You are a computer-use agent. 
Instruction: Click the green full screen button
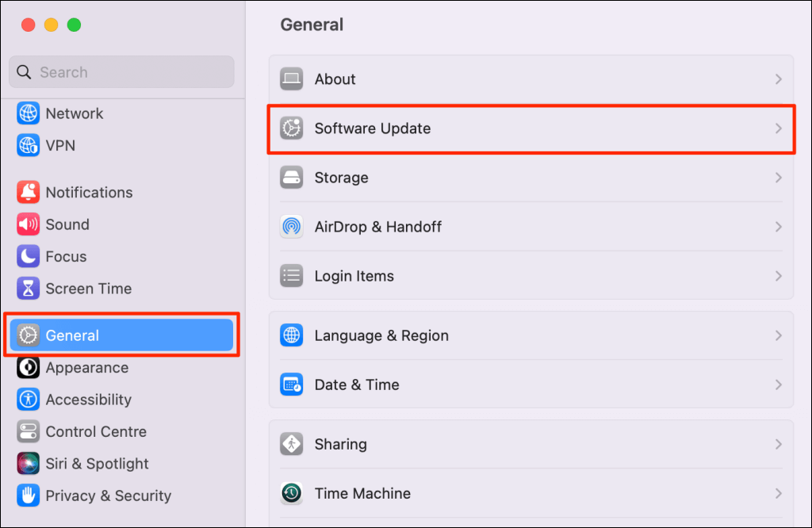(x=74, y=25)
